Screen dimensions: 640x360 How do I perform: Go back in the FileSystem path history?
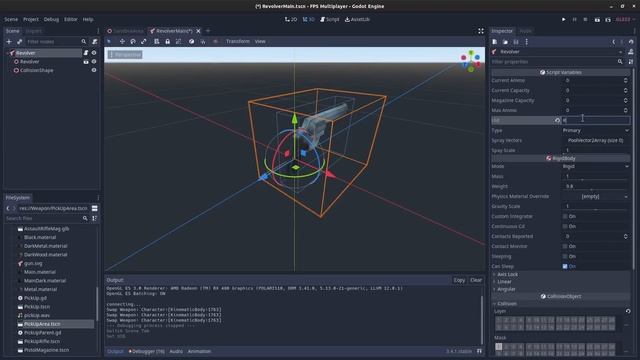[x=8, y=208]
